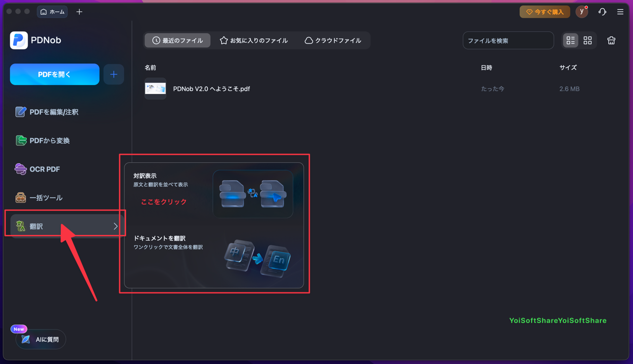This screenshot has width=633, height=364.
Task: Click the 2.6 MB size value
Action: click(570, 89)
